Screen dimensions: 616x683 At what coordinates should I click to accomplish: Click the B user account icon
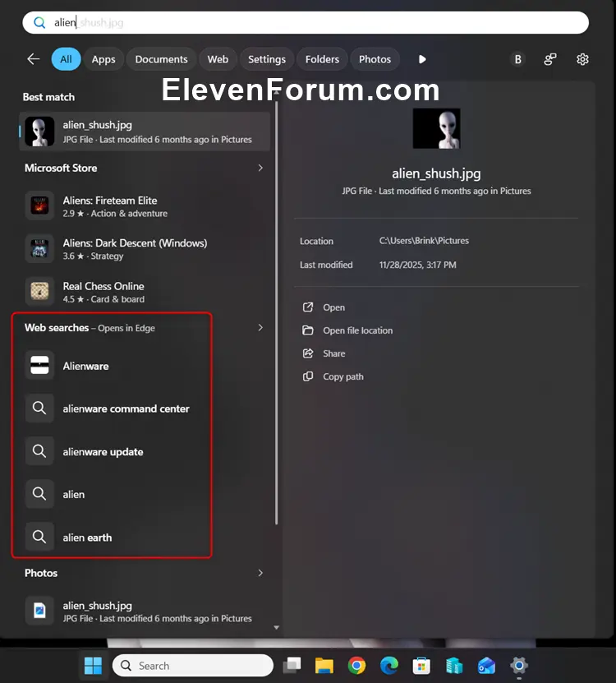[x=517, y=59]
